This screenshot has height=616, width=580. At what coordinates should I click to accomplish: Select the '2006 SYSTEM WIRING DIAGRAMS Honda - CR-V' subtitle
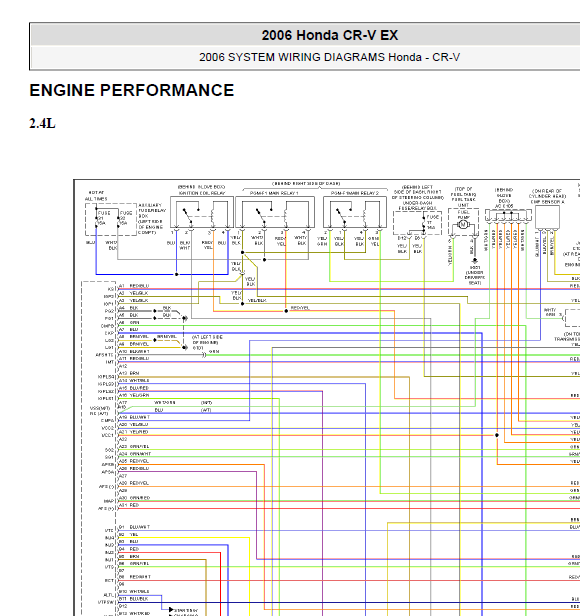[x=329, y=57]
